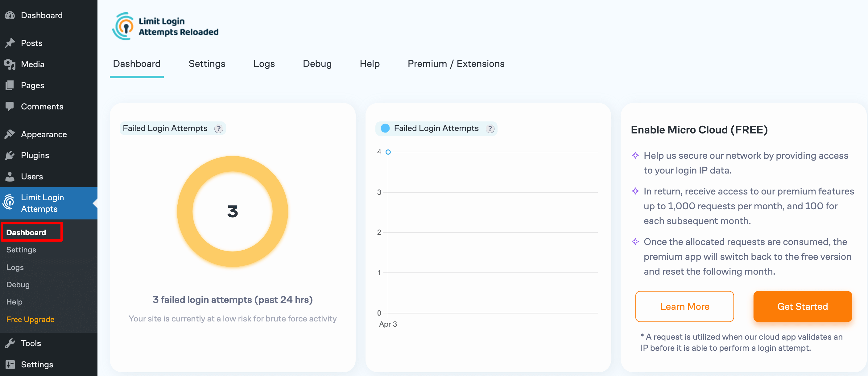
Task: Click the Posts pushpin icon
Action: [x=10, y=43]
